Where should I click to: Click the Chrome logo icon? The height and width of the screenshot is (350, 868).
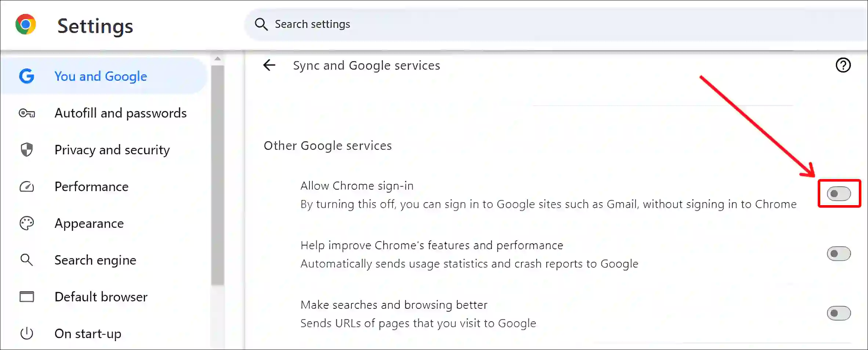[26, 24]
